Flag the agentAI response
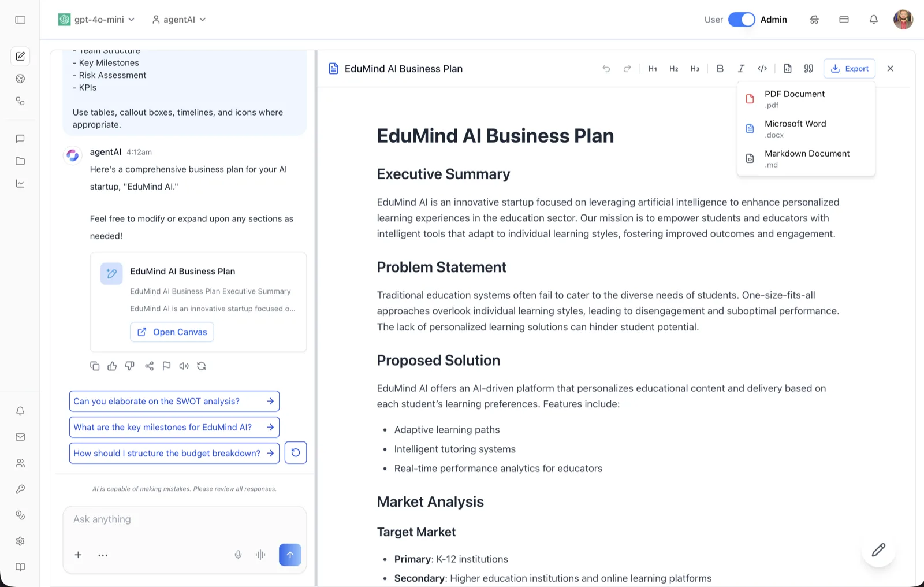The height and width of the screenshot is (587, 924). 166,366
